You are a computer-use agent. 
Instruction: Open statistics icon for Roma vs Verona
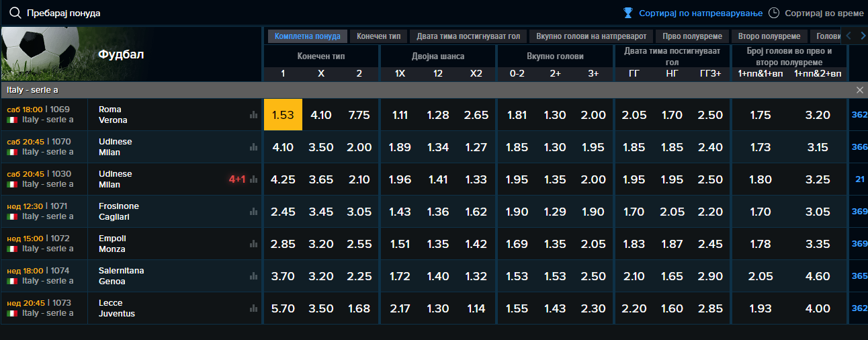pyautogui.click(x=253, y=115)
